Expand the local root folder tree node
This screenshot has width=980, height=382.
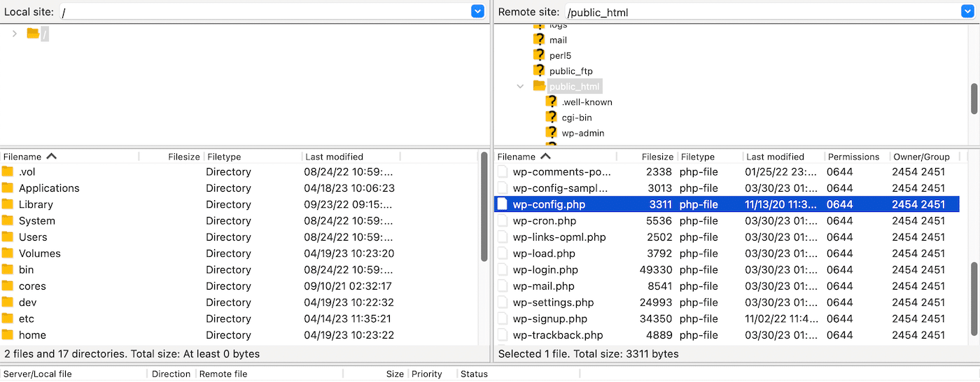(x=15, y=34)
